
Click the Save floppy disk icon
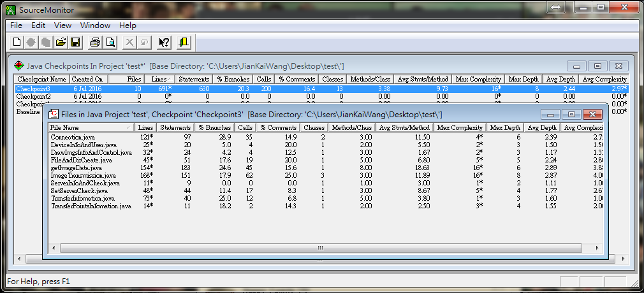pos(75,43)
